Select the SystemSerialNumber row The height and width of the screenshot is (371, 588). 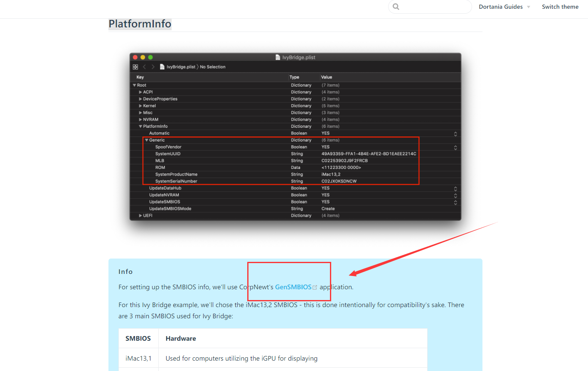(x=176, y=181)
